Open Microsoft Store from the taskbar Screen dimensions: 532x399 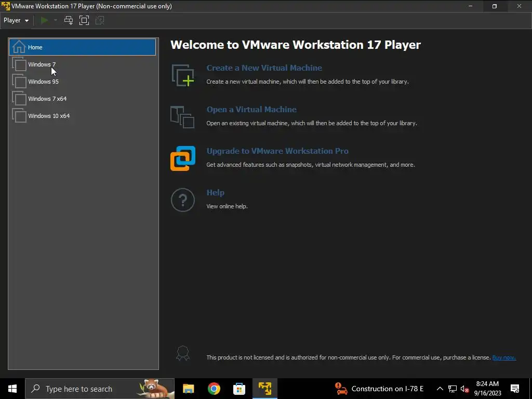[x=239, y=389]
